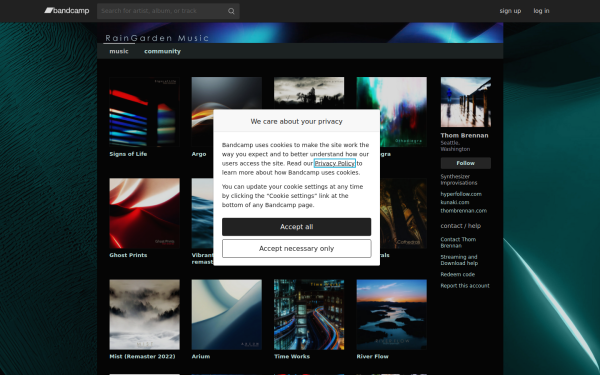600x375 pixels.
Task: Open the Cathedral album cover
Action: (x=403, y=213)
